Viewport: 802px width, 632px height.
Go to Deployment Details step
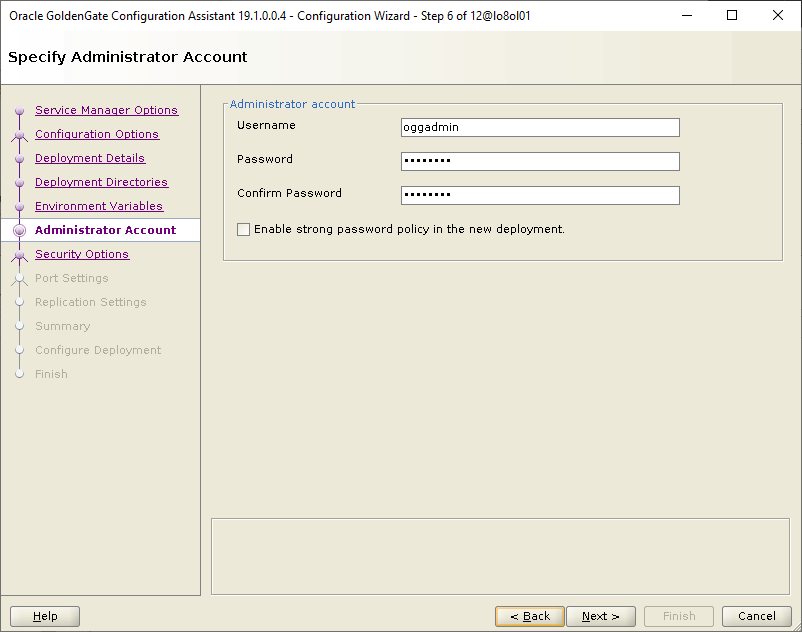(x=89, y=158)
